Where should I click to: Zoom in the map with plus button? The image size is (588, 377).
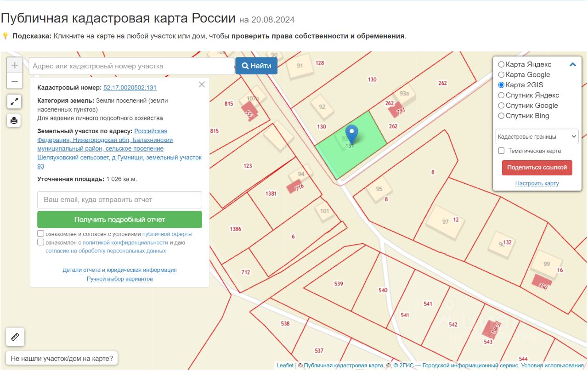coord(15,65)
